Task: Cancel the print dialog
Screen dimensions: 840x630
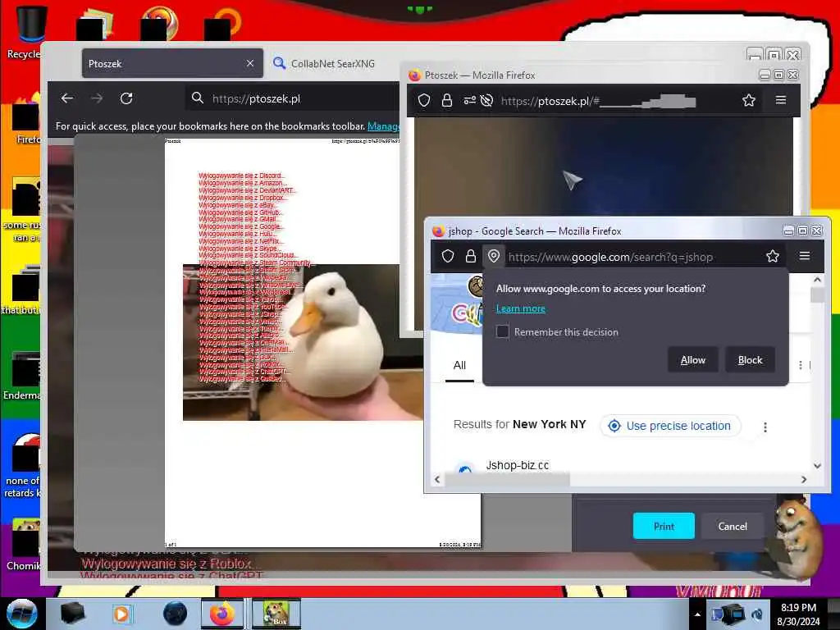Action: (733, 526)
